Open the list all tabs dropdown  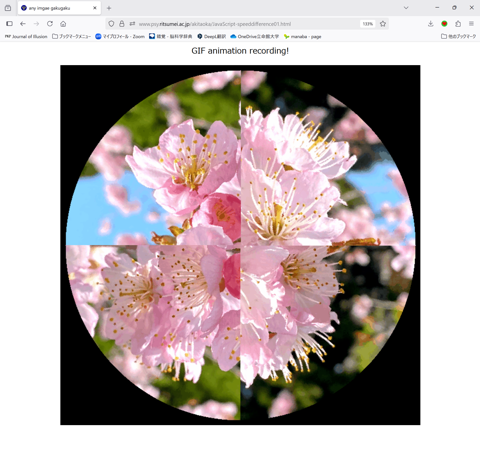406,8
